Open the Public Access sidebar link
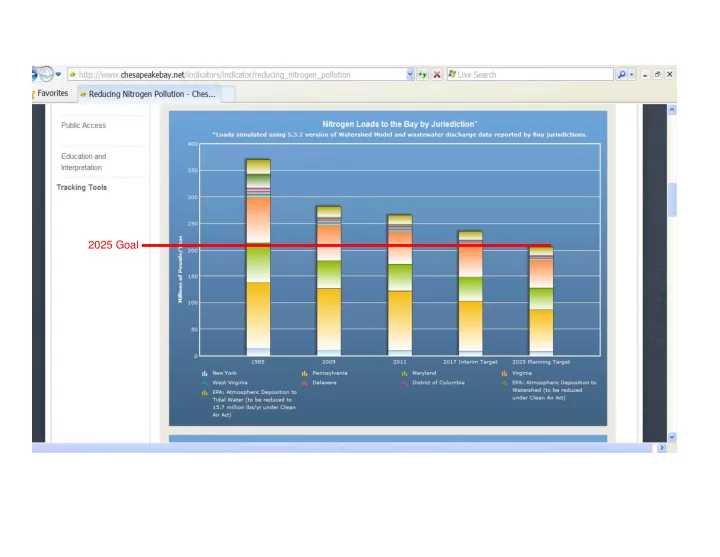720x557 pixels. pyautogui.click(x=84, y=125)
